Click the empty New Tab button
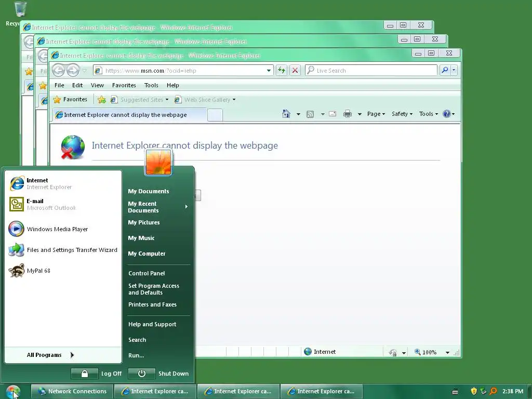The width and height of the screenshot is (532, 399). coord(215,115)
